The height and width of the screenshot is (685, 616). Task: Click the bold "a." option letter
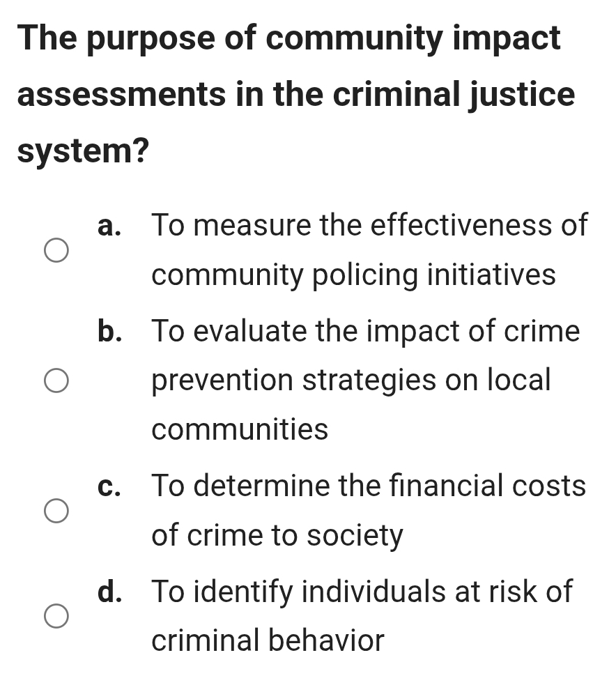110,226
